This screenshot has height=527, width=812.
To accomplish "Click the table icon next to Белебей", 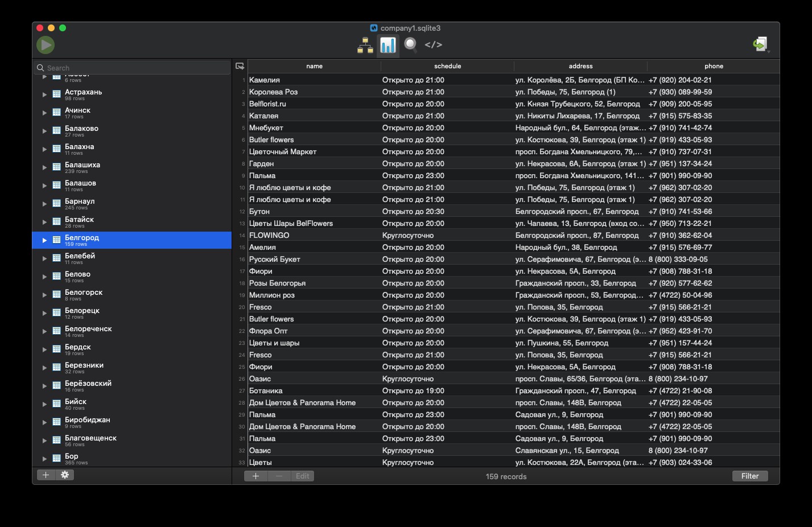I will click(56, 258).
